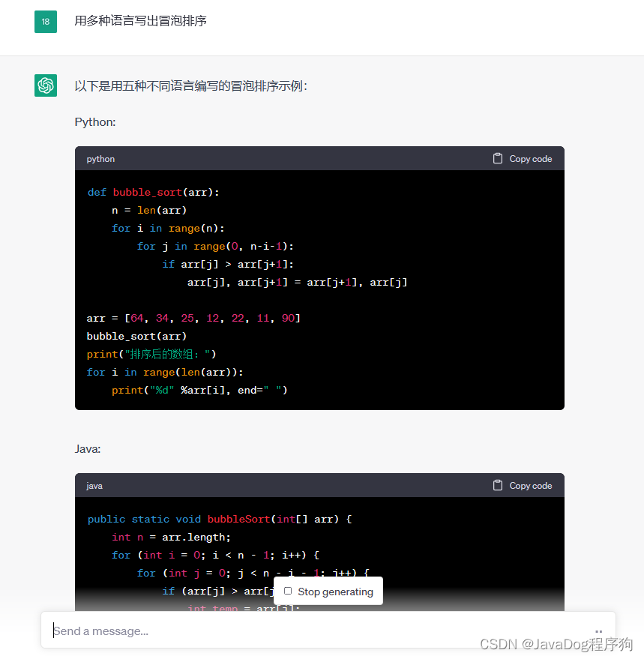Click the Python code block area

tap(319, 285)
